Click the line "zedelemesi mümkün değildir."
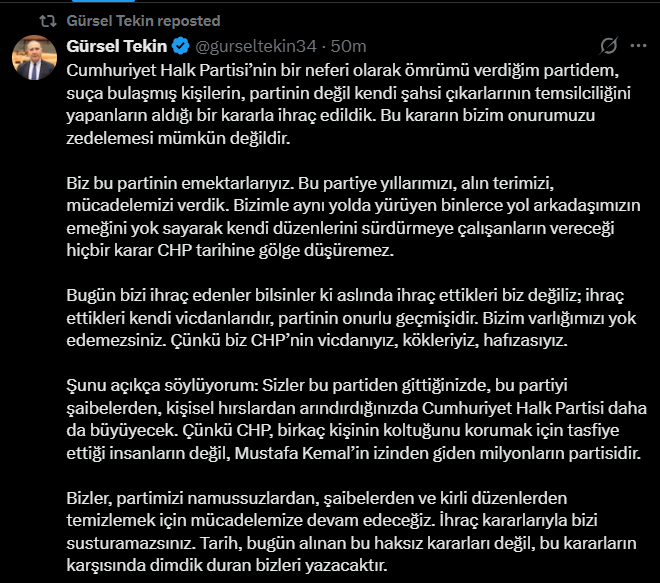The image size is (660, 583). pos(178,138)
